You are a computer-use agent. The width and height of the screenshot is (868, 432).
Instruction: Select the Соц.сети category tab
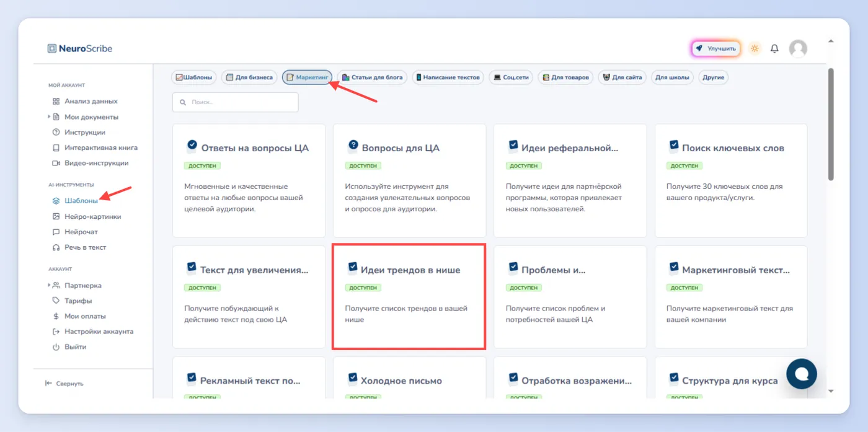510,77
